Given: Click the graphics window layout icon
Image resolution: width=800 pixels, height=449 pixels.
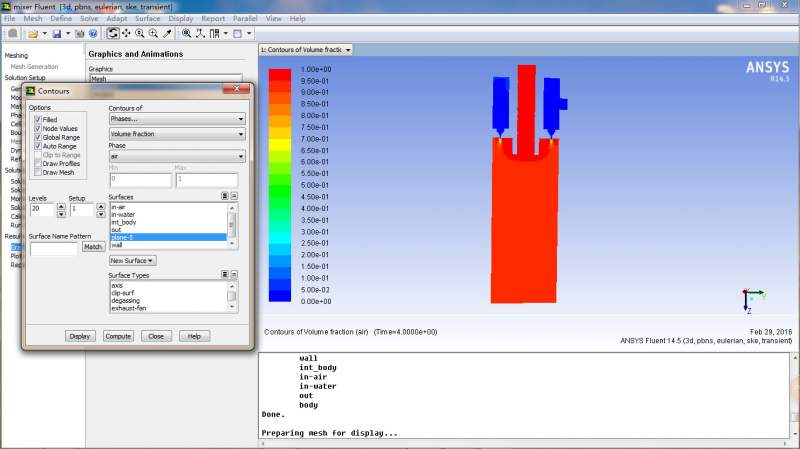Looking at the screenshot, I should (x=238, y=34).
